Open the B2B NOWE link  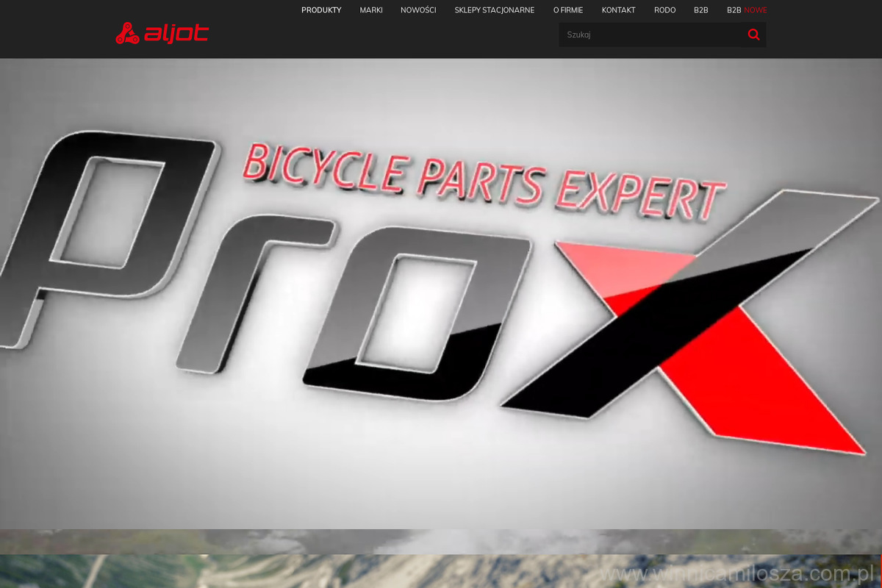(x=746, y=10)
